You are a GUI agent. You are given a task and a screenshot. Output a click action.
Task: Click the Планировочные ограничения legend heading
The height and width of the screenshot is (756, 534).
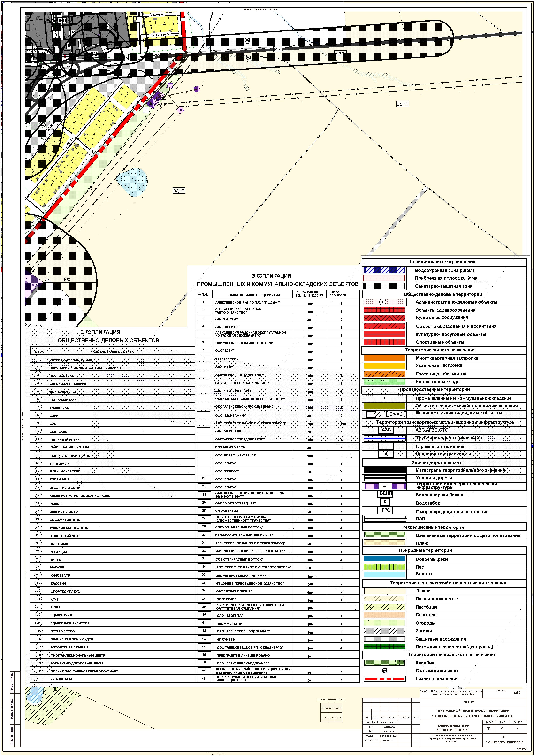point(442,261)
